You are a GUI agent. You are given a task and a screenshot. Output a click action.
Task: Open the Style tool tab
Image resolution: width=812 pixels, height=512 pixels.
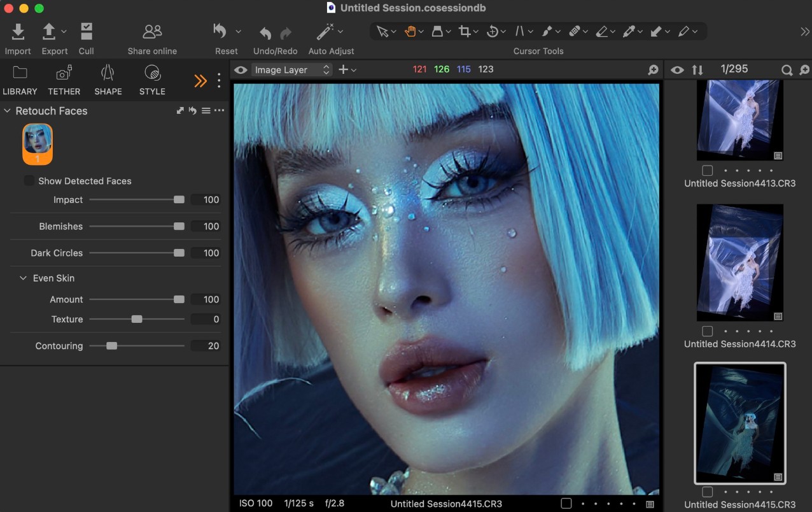(x=152, y=80)
